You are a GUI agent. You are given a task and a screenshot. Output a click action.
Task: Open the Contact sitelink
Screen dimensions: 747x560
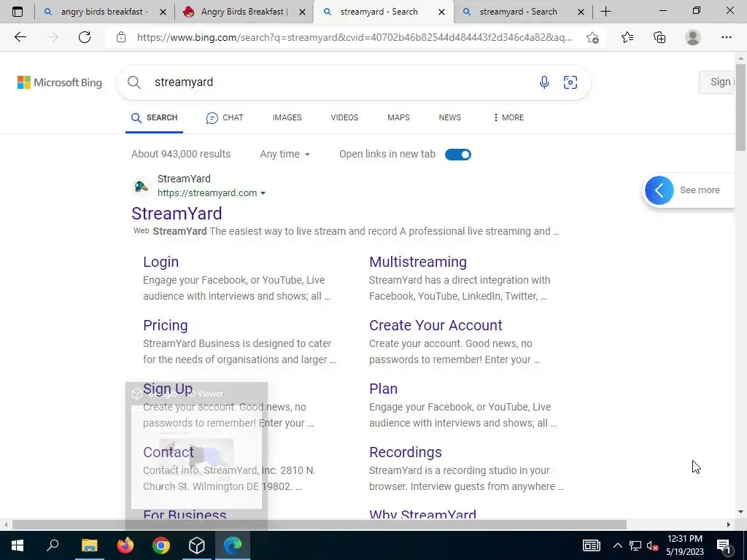[x=169, y=452]
